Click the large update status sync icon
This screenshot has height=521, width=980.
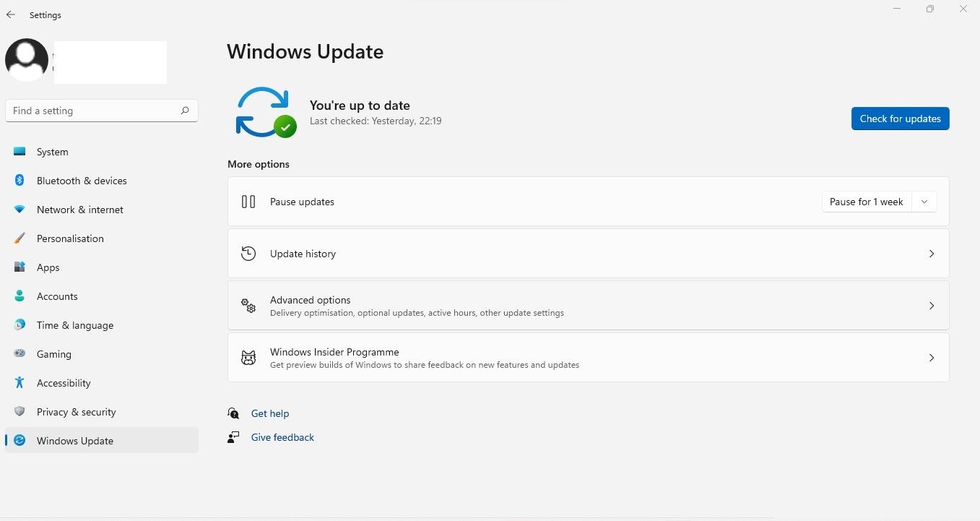click(265, 112)
